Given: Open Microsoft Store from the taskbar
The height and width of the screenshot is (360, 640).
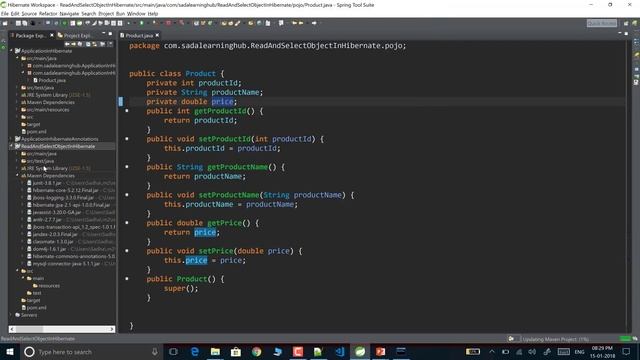Looking at the screenshot, I should 236,351.
